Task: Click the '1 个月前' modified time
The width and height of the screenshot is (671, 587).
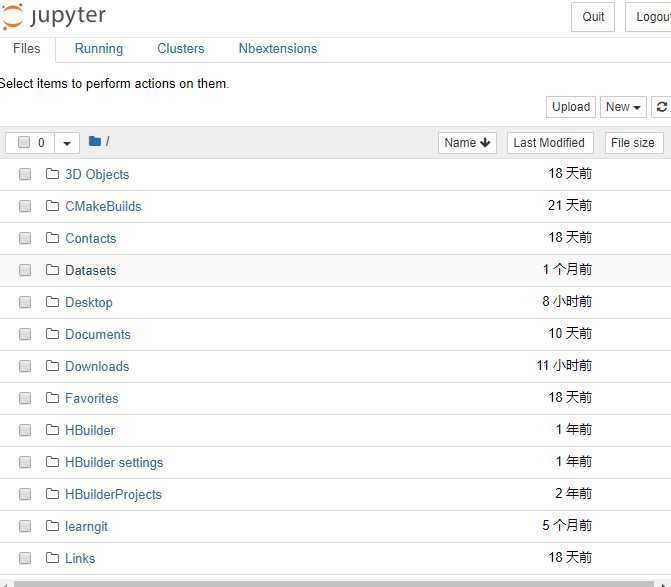Action: tap(567, 270)
